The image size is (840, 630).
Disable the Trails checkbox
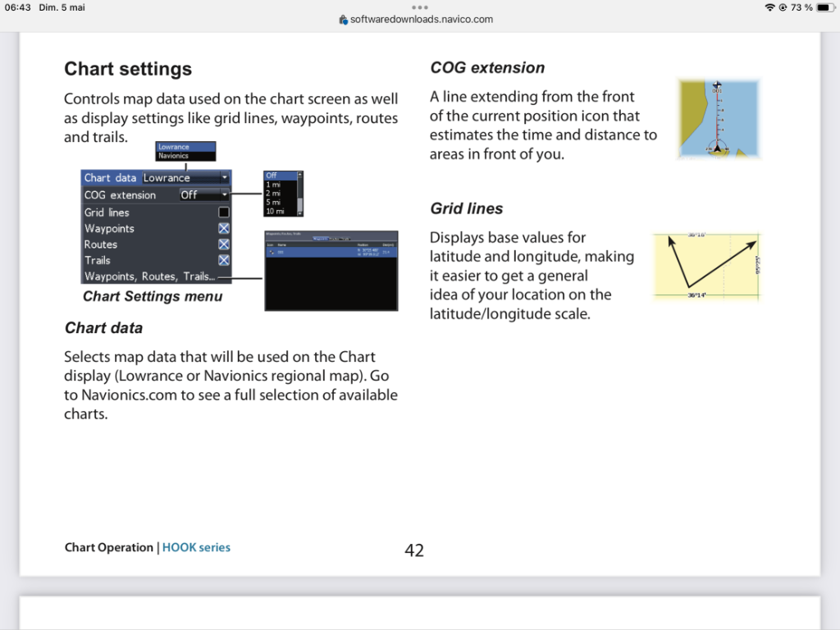(x=223, y=260)
